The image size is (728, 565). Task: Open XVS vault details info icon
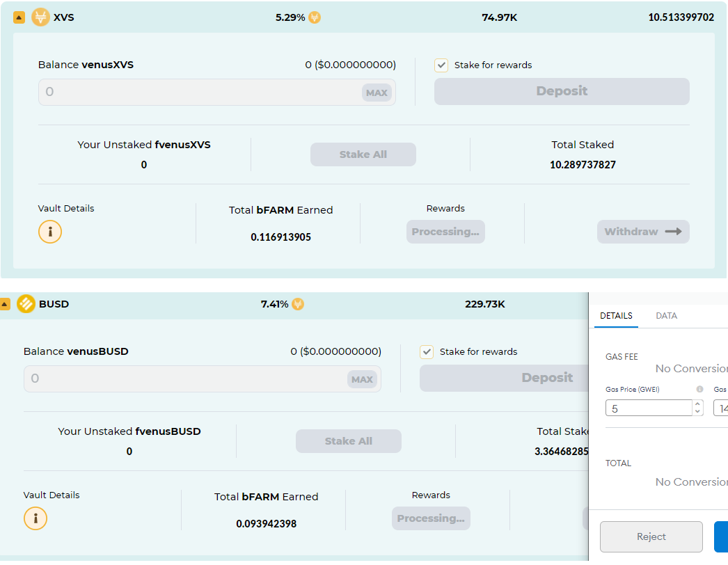pyautogui.click(x=50, y=232)
